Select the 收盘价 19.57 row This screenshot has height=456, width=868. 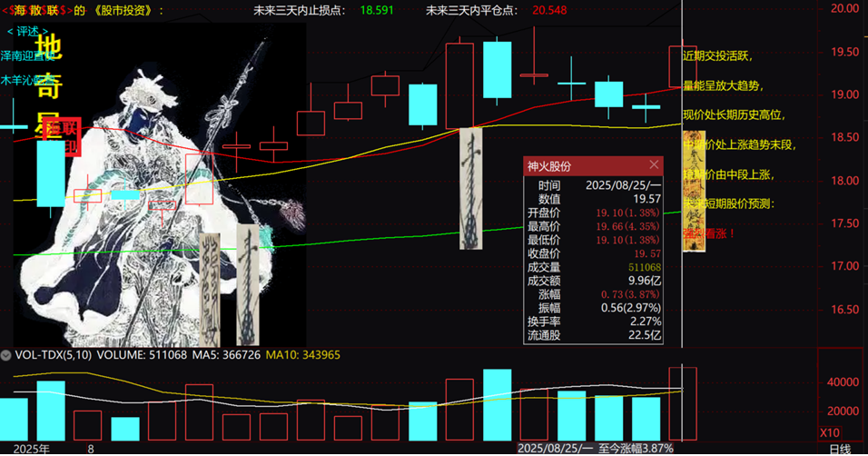pyautogui.click(x=594, y=253)
